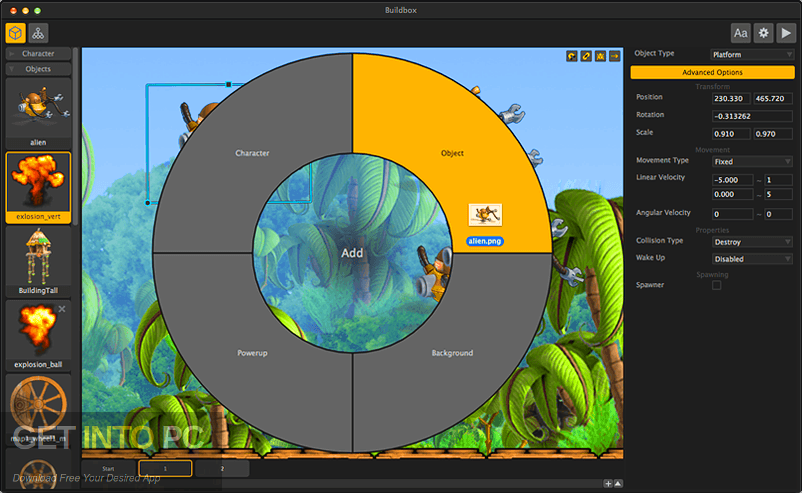This screenshot has width=802, height=493.
Task: Choose the Background segment in the Add wheel
Action: click(x=452, y=353)
